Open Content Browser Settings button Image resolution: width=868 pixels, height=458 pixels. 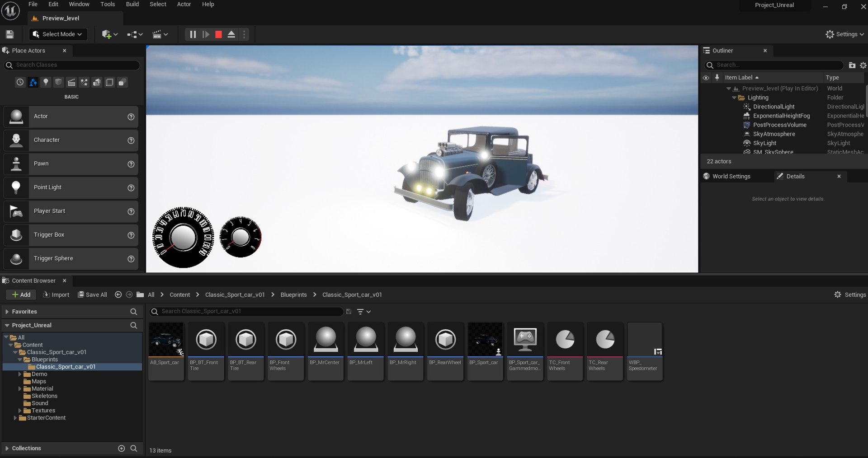click(x=850, y=295)
